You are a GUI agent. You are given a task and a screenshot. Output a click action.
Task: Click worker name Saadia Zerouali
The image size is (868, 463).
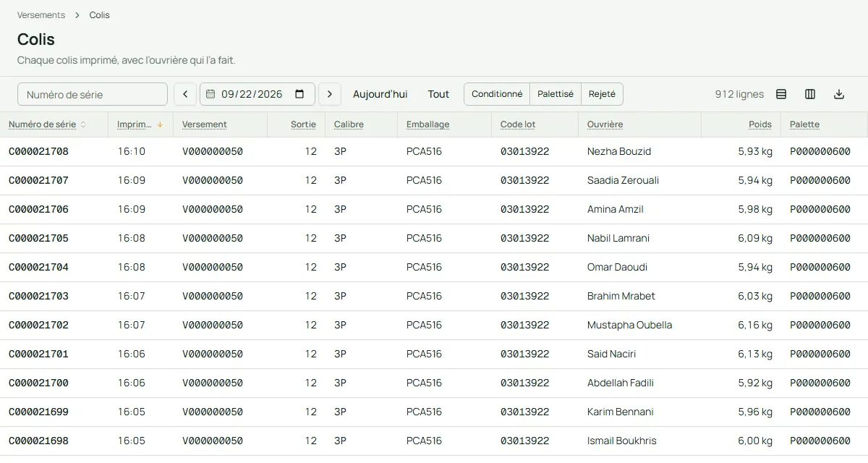point(623,181)
